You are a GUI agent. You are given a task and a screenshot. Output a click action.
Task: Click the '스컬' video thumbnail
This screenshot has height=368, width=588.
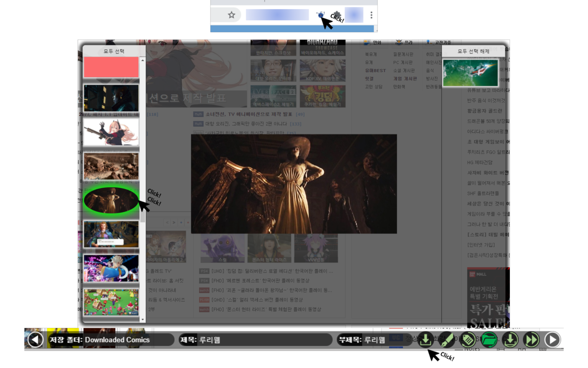222,248
